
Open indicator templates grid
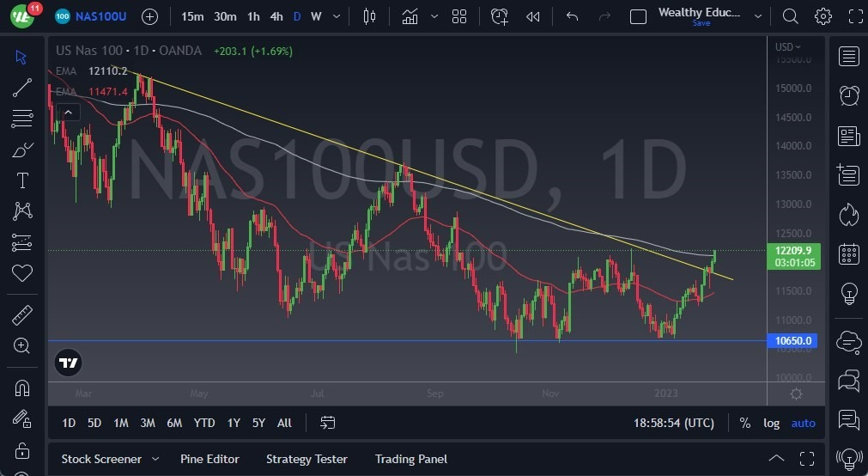click(x=459, y=16)
